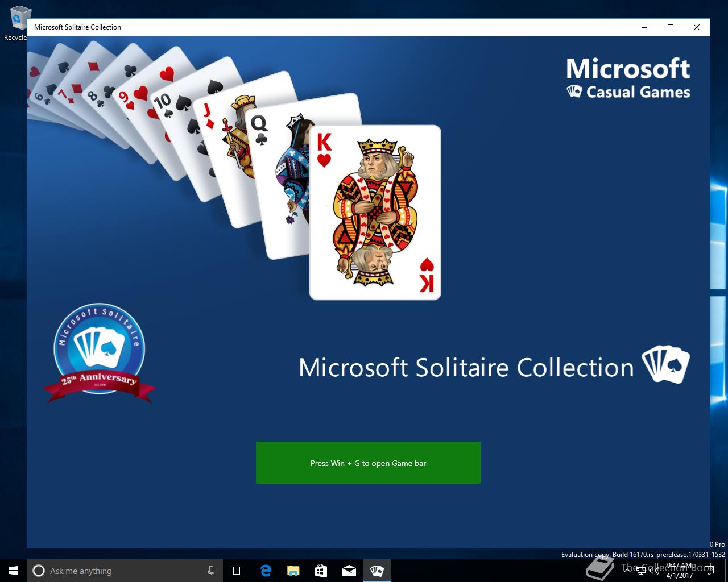This screenshot has width=728, height=582.
Task: Click the 'Microsoft Solitaire Collection' title bar text
Action: tap(77, 27)
